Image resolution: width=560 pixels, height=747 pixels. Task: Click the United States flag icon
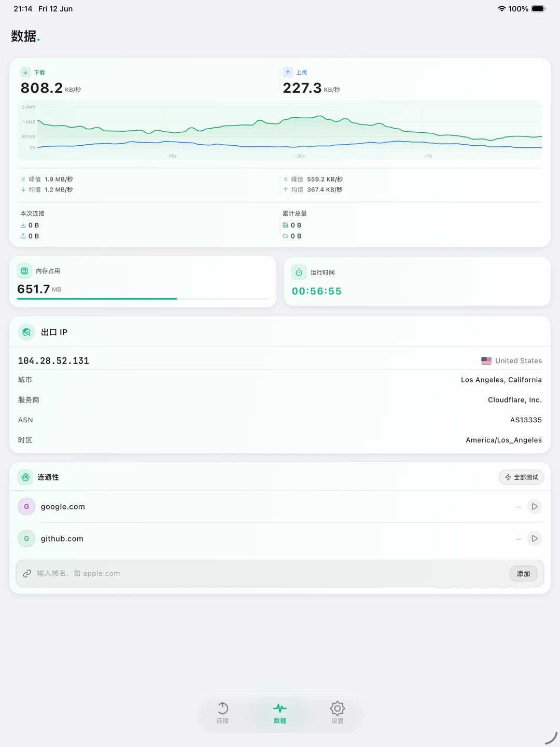pyautogui.click(x=486, y=361)
